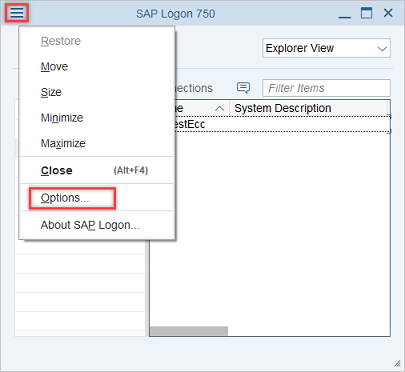Click the maximize window icon
The height and width of the screenshot is (372, 405).
coord(366,13)
